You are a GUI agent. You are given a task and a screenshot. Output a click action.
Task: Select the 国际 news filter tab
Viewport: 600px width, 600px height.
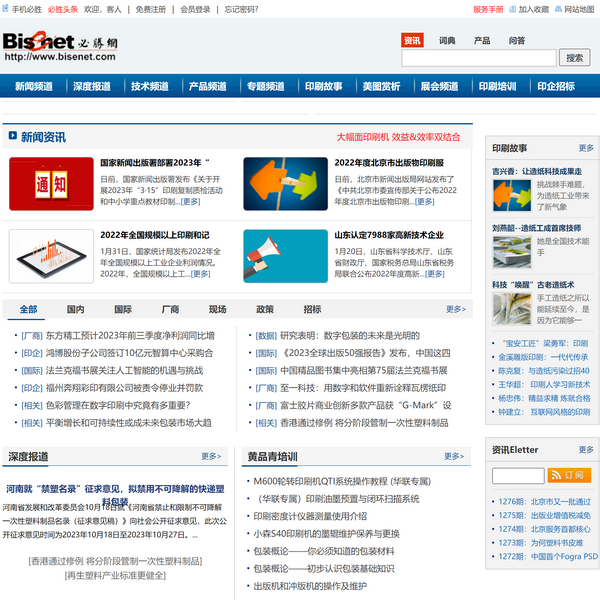pos(123,310)
